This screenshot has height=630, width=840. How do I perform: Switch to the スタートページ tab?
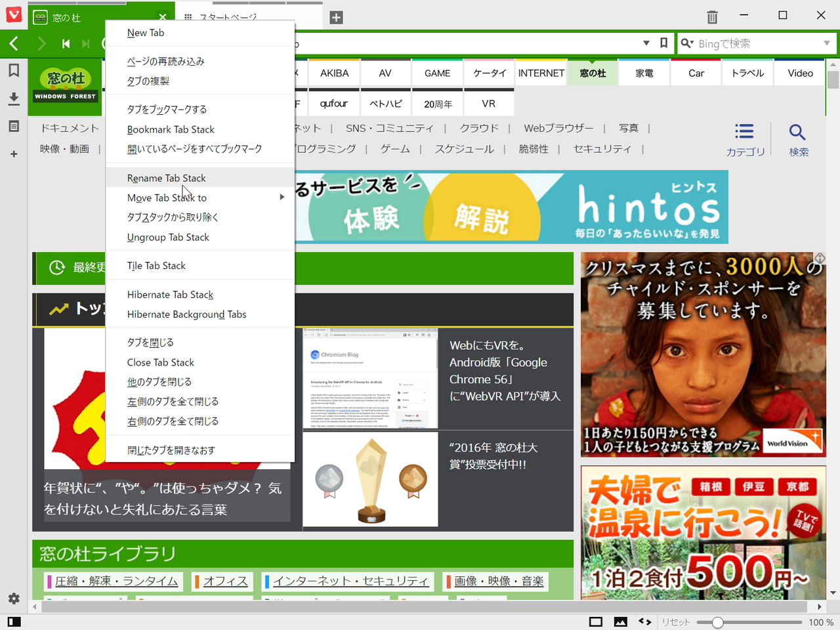[x=230, y=16]
